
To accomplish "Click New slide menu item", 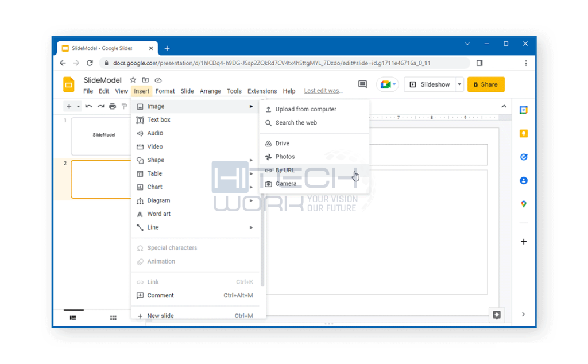I will click(x=195, y=316).
